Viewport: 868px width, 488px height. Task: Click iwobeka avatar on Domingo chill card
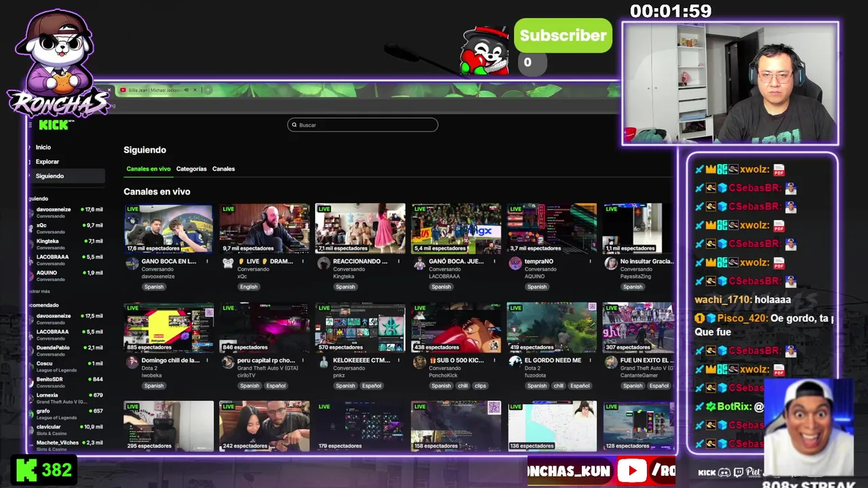132,363
